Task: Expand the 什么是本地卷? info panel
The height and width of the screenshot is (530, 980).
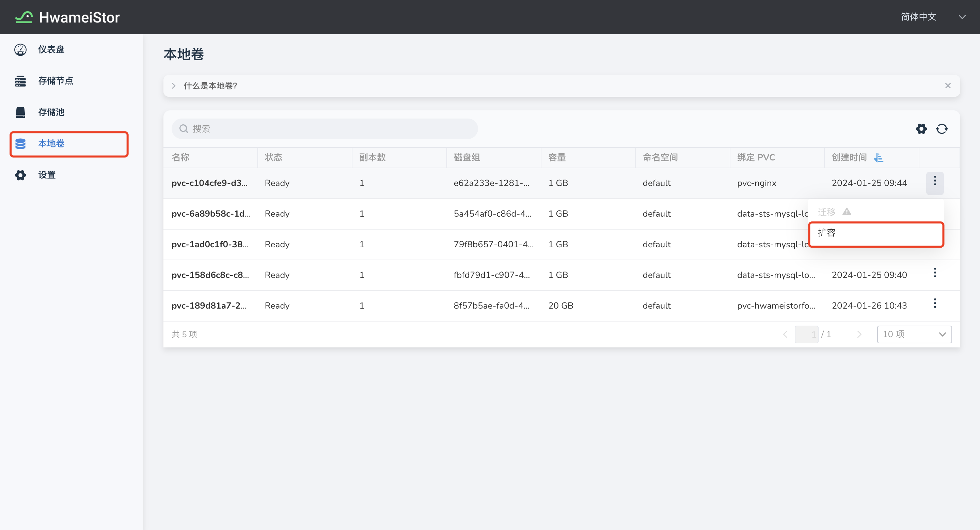Action: click(x=173, y=85)
